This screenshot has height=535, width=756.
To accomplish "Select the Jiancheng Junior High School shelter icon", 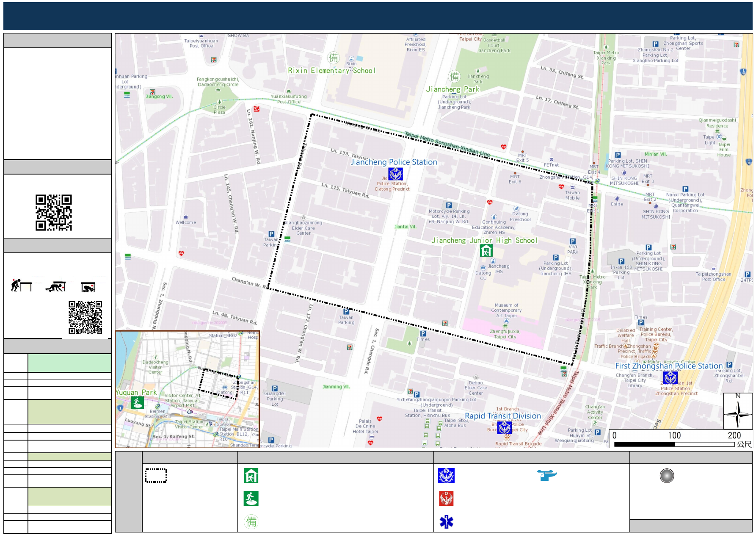I will point(486,250).
